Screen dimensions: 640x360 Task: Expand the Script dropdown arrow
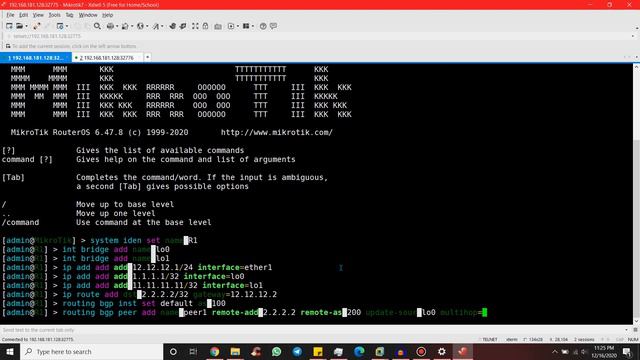coord(238,26)
